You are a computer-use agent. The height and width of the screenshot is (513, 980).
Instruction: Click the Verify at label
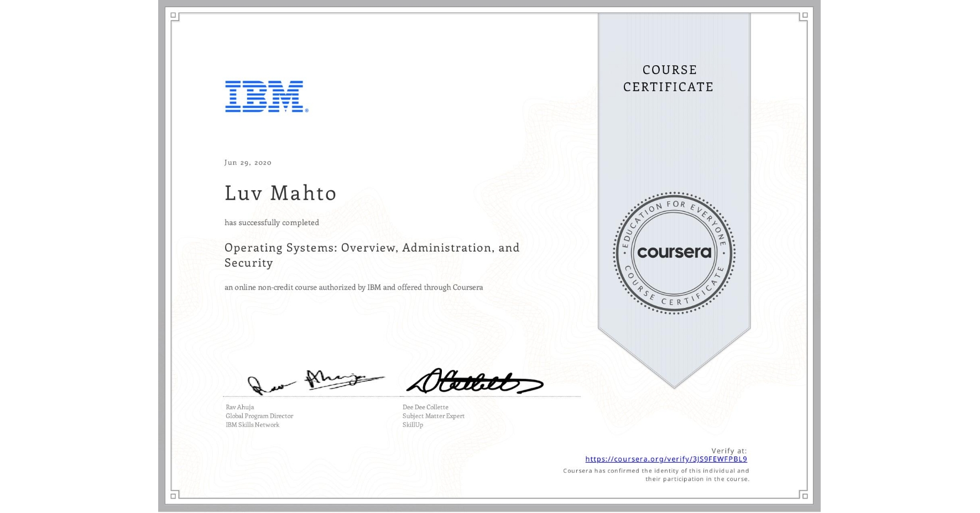(728, 450)
